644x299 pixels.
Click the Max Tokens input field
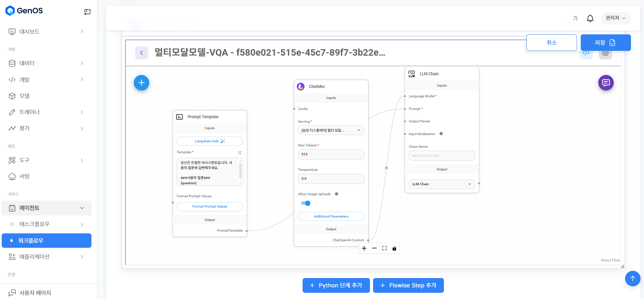(331, 154)
